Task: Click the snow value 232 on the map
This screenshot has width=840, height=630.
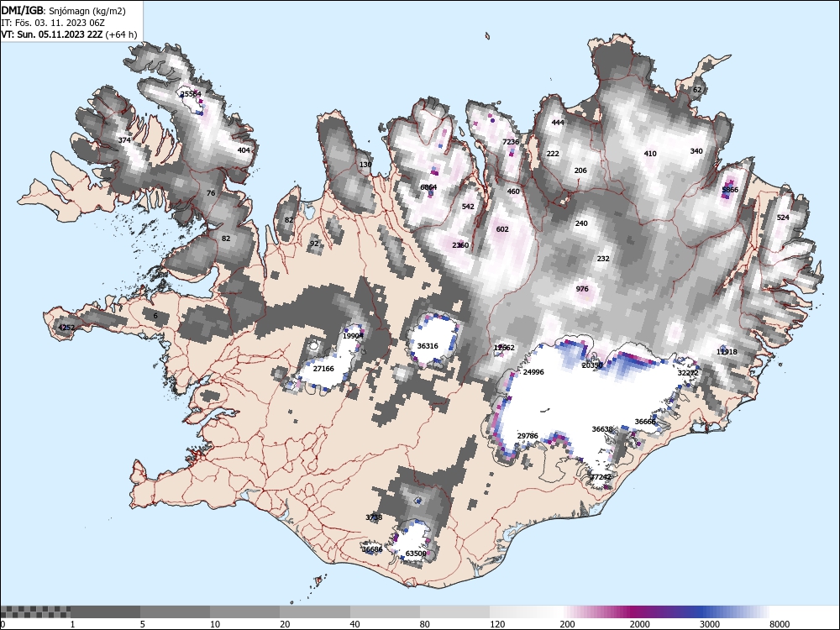Action: pyautogui.click(x=603, y=258)
